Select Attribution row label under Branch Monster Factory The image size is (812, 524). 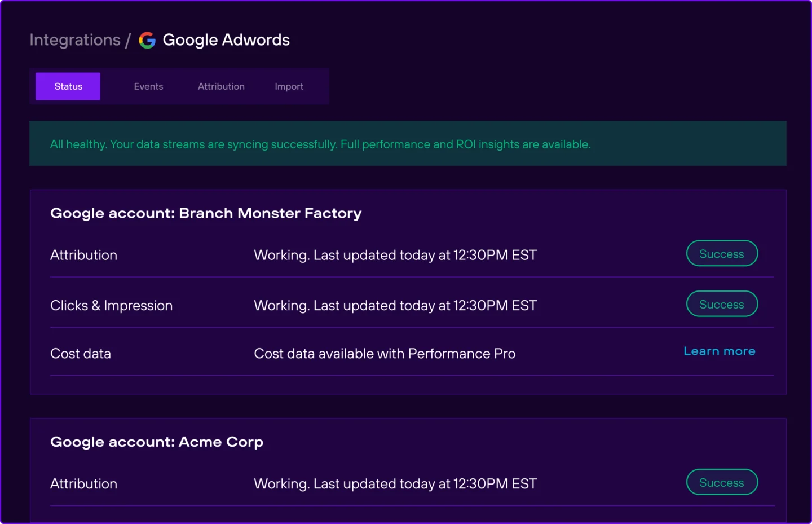click(x=83, y=255)
